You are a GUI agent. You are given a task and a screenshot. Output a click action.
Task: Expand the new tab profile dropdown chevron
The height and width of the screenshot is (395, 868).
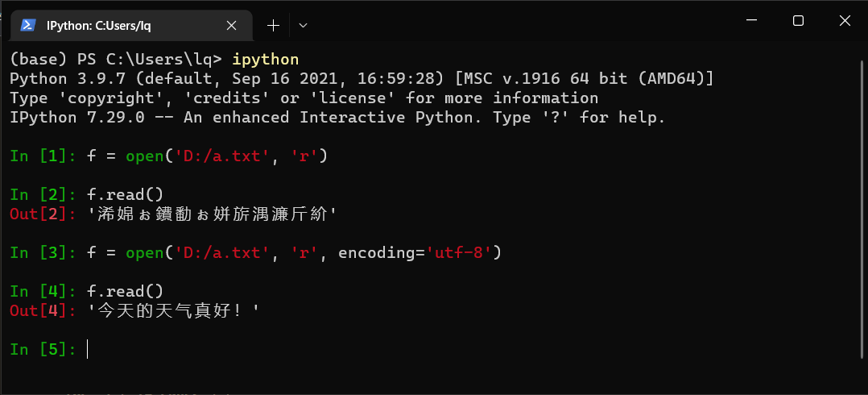(303, 26)
